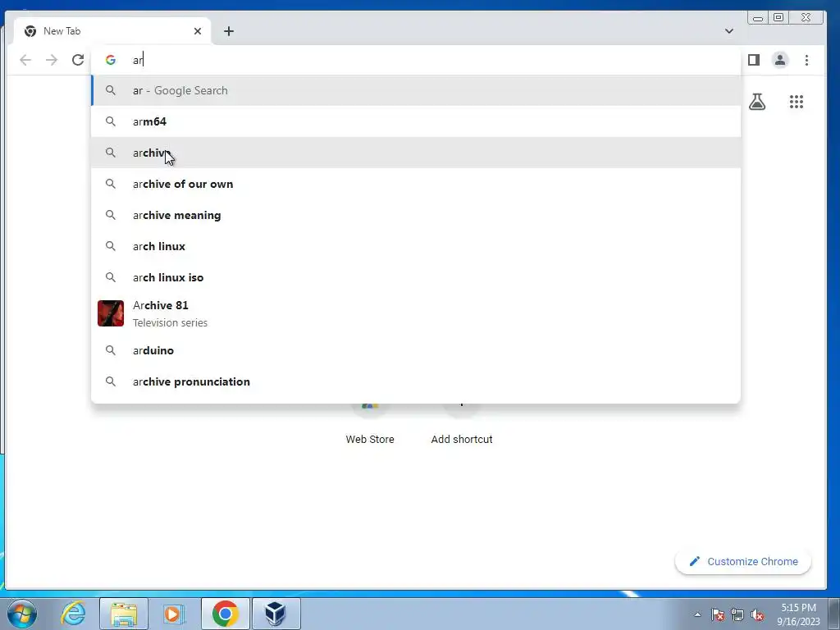Image resolution: width=840 pixels, height=630 pixels.
Task: Go forward with the forward arrow
Action: (52, 60)
